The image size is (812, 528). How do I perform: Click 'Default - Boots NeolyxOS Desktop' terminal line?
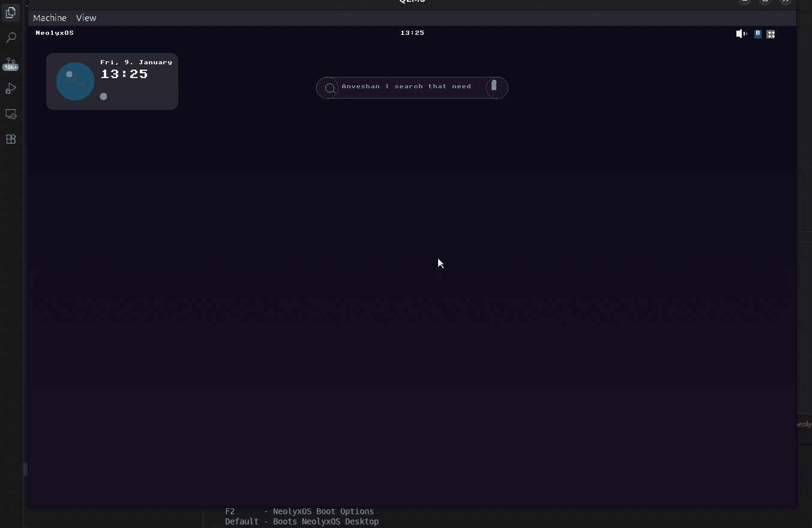click(302, 521)
